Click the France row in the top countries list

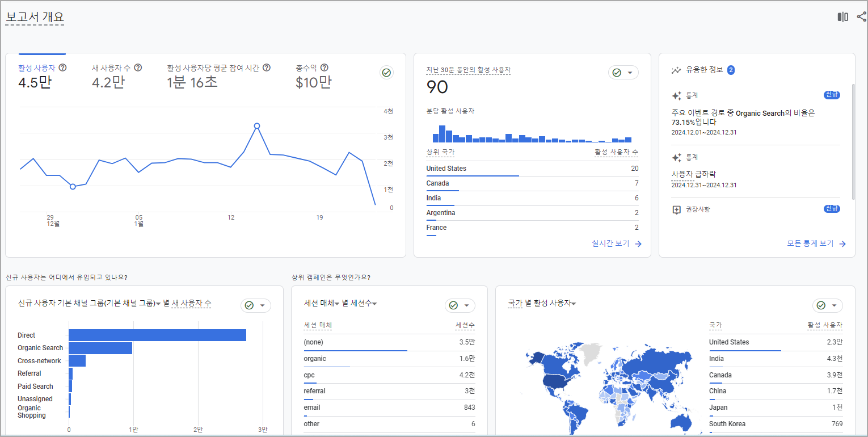[x=436, y=227]
